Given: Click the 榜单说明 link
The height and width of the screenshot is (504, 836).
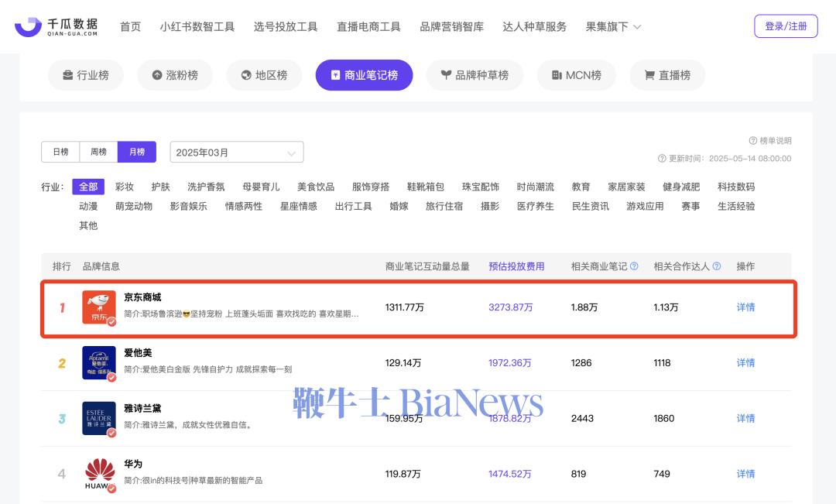Looking at the screenshot, I should point(776,141).
